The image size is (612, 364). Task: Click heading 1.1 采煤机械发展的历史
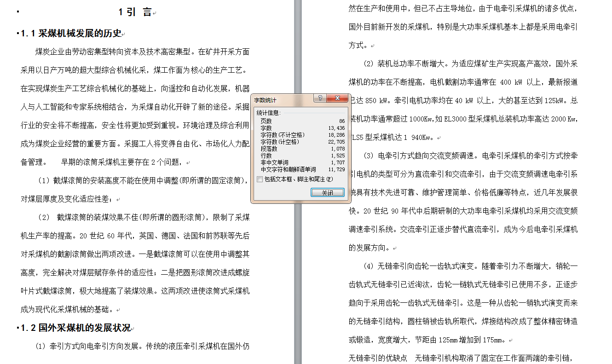click(71, 34)
